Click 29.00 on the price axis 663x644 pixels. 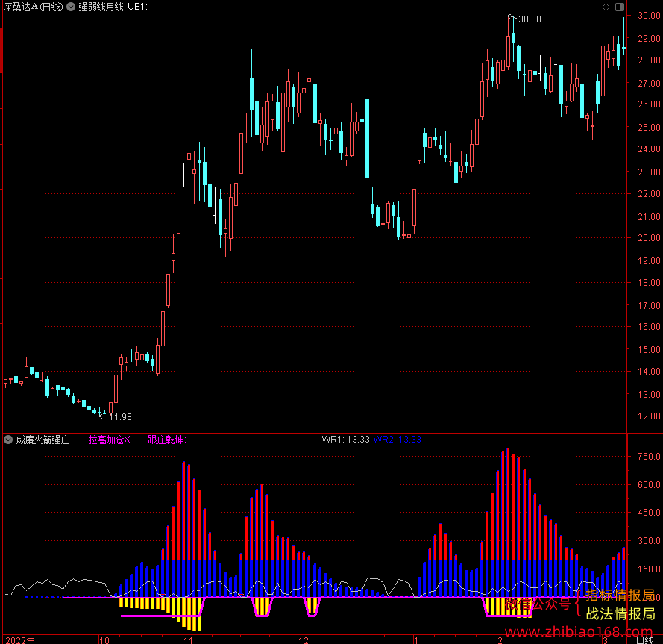pyautogui.click(x=649, y=39)
